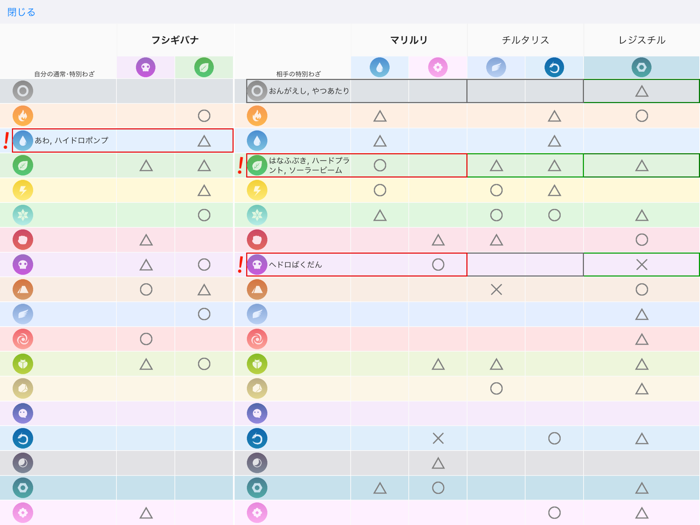Select Ground type icon in own-moves column
700x525 pixels.
23,289
